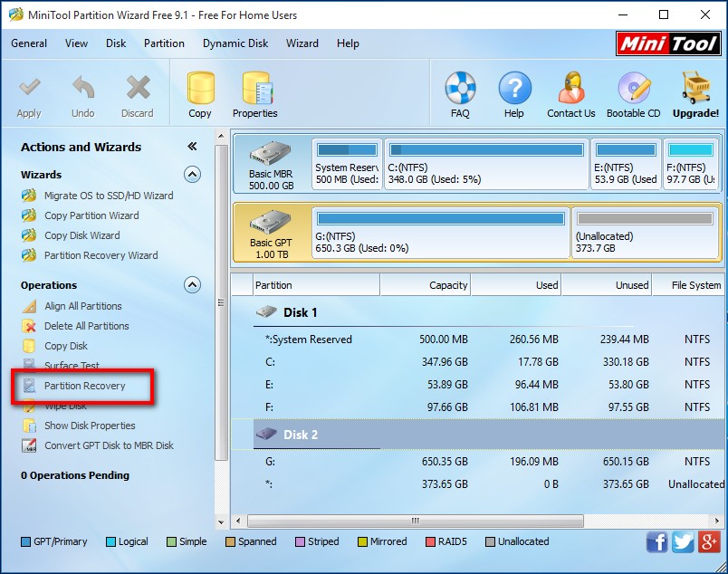The image size is (728, 574).
Task: Open the Dynamic Disk menu
Action: [x=235, y=43]
